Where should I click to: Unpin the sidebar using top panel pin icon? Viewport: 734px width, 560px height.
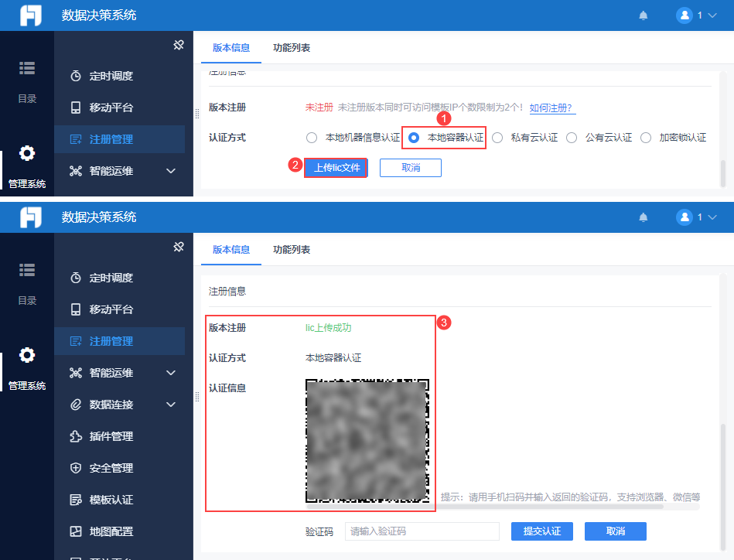click(179, 45)
